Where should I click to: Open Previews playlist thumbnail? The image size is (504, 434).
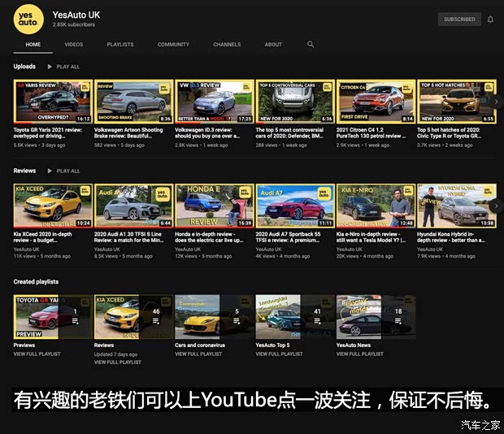(53, 317)
